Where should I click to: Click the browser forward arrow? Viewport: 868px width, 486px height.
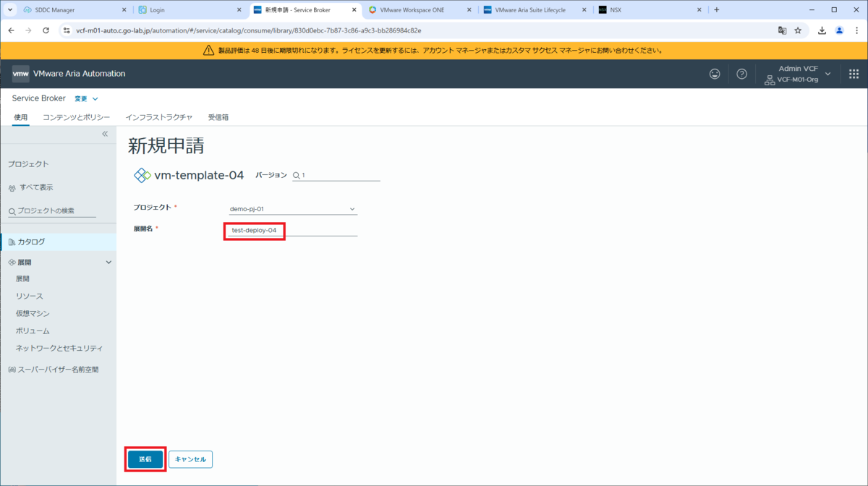(x=29, y=30)
